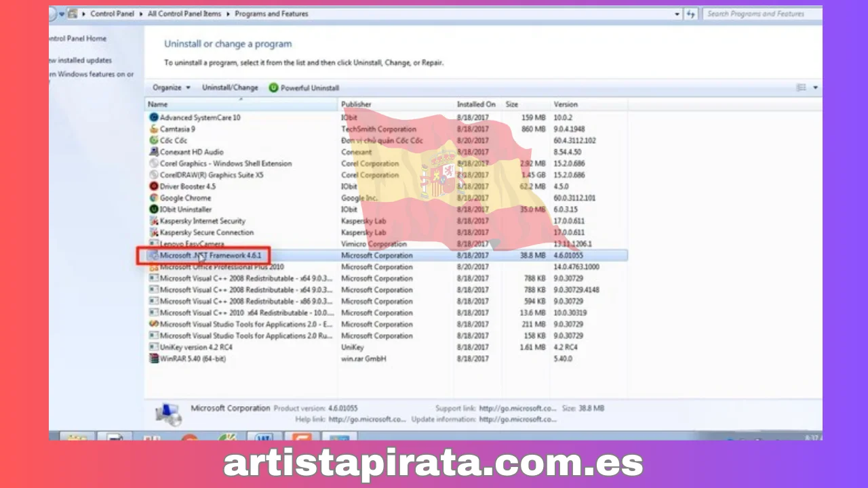
Task: Select the Microsoft .NET Framework 4.6.1 row name
Action: (210, 256)
